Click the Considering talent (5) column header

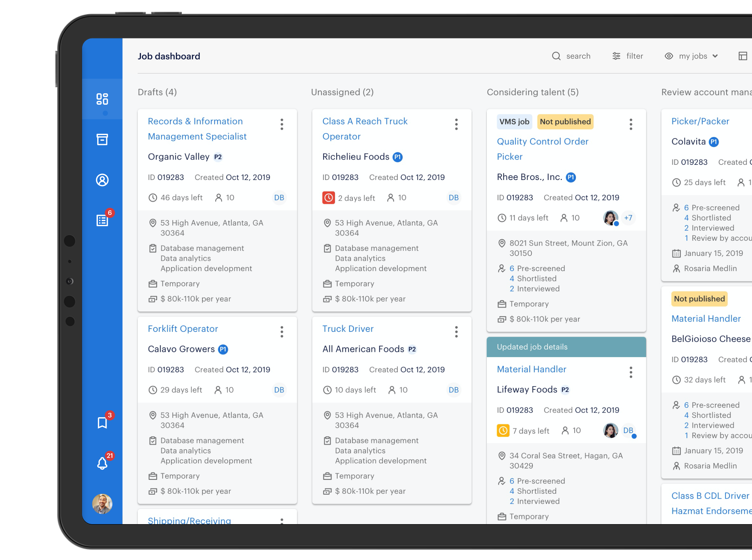coord(532,92)
